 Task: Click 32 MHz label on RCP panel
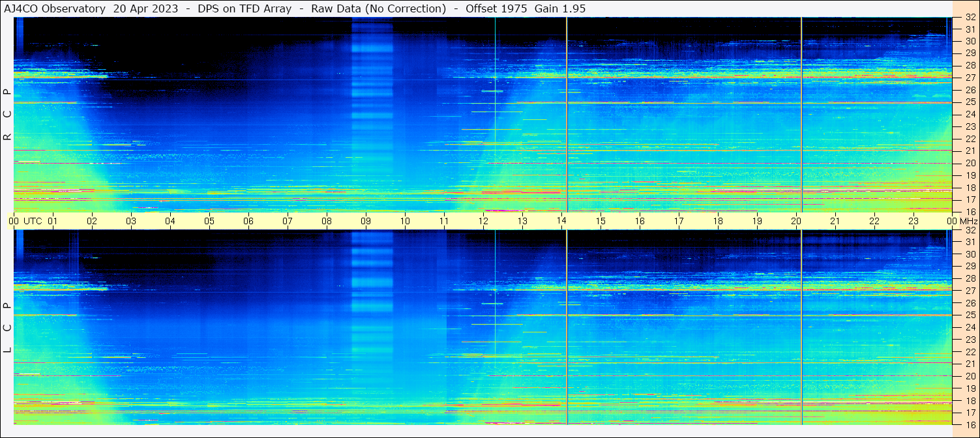pyautogui.click(x=970, y=18)
